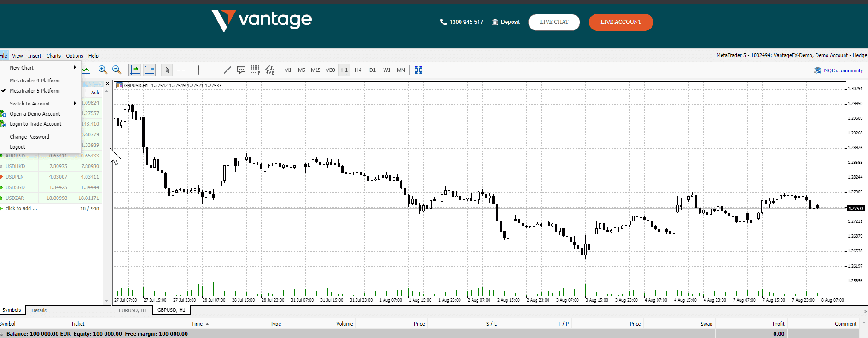
Task: Draw a vertical line on chart
Action: 199,70
